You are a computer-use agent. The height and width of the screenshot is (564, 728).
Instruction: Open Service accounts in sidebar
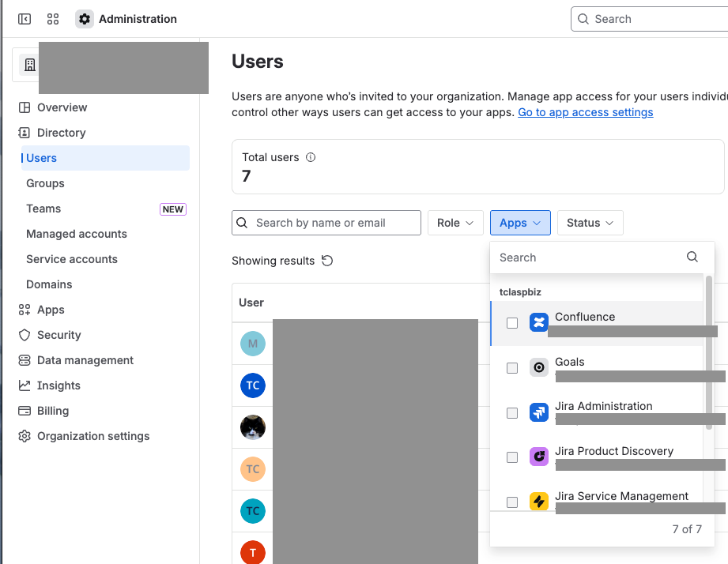pyautogui.click(x=72, y=259)
